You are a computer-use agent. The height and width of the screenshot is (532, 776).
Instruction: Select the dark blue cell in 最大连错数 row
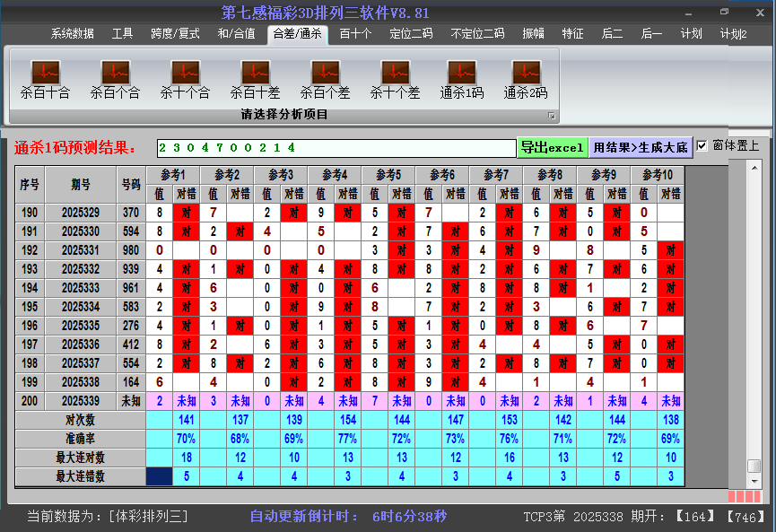pyautogui.click(x=159, y=476)
